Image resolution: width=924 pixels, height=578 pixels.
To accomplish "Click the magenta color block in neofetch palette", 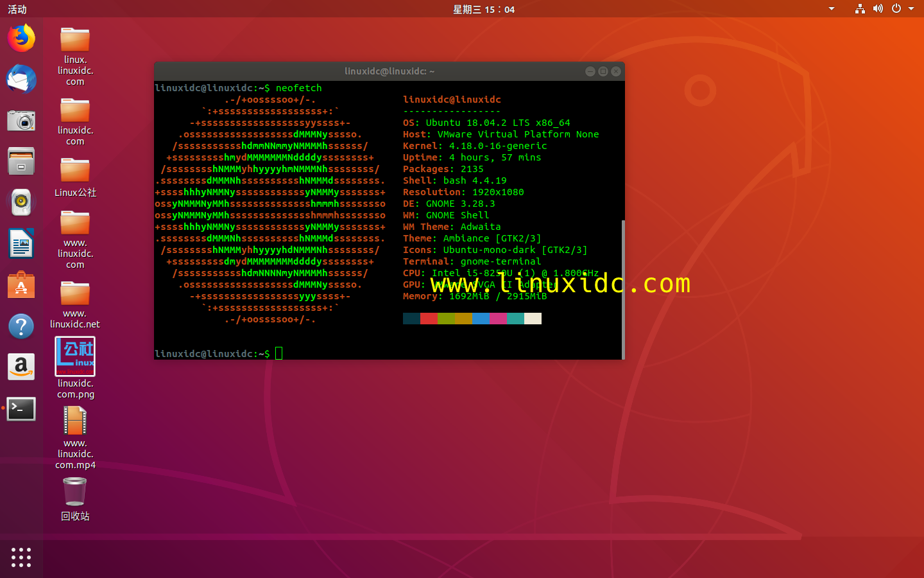I will [498, 319].
